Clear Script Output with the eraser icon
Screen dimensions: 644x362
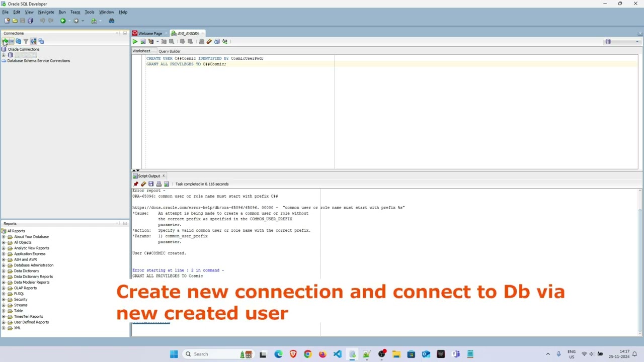(x=143, y=184)
